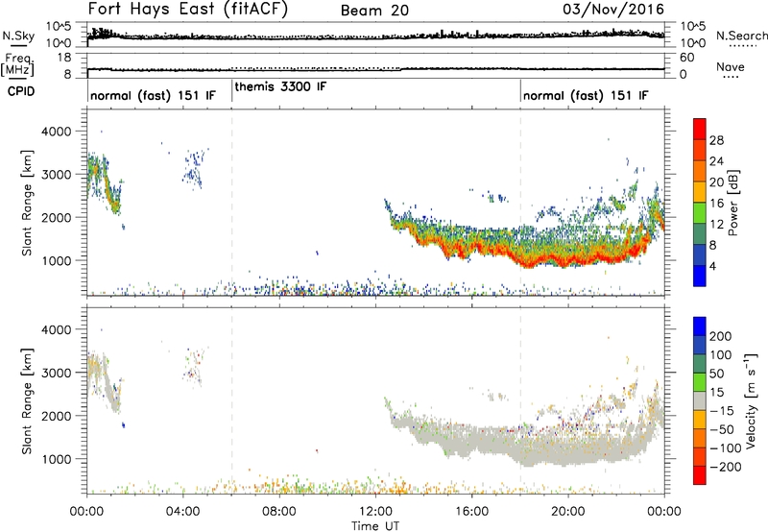Click the blue bottom segment of Power colorbar
The width and height of the screenshot is (768, 532).
pyautogui.click(x=700, y=276)
